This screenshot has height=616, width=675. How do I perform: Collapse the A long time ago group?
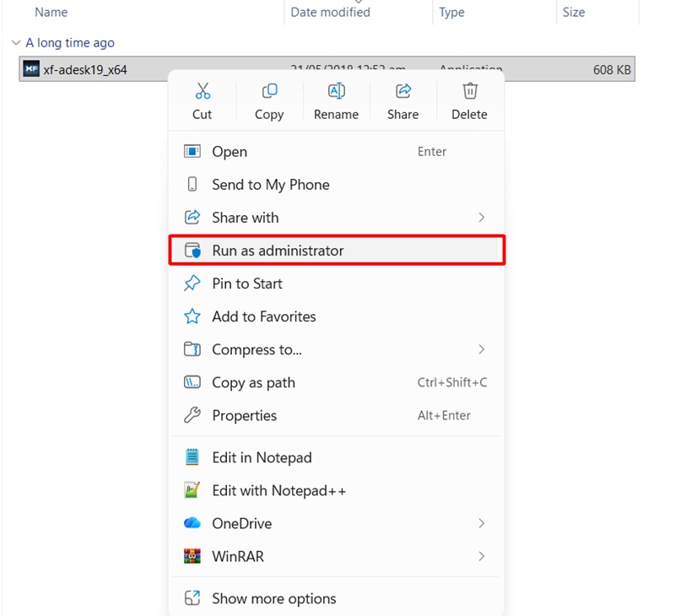(16, 42)
